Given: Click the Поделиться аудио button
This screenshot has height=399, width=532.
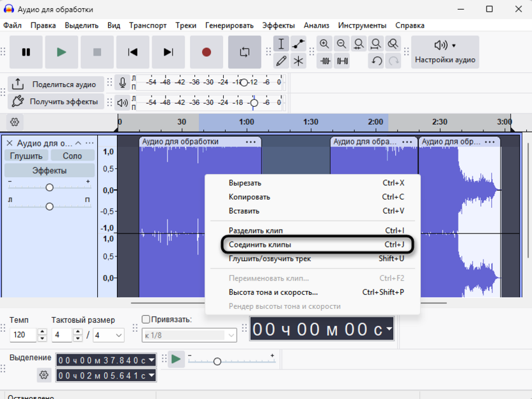Looking at the screenshot, I should coord(56,84).
